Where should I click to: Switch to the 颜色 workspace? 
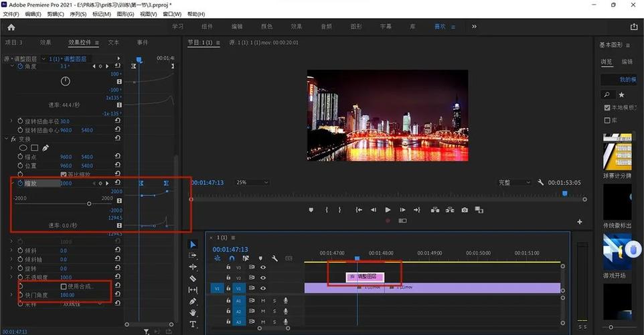pos(266,26)
